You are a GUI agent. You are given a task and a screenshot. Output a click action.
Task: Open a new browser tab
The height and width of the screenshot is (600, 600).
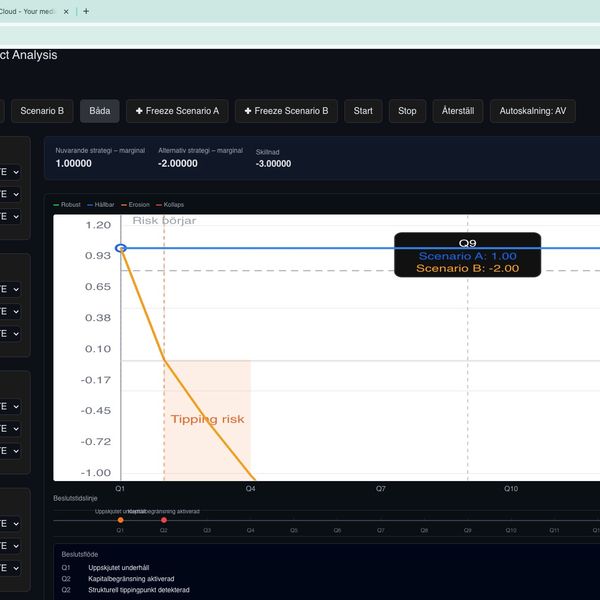click(x=86, y=11)
